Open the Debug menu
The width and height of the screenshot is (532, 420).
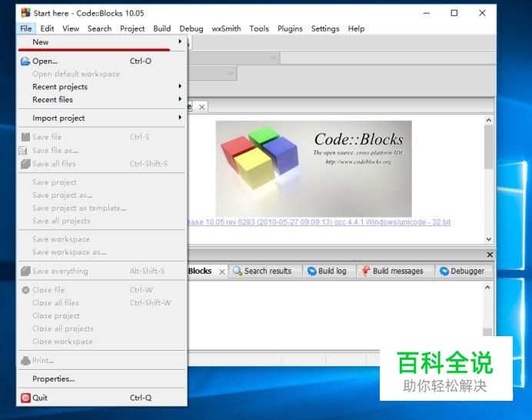[191, 28]
